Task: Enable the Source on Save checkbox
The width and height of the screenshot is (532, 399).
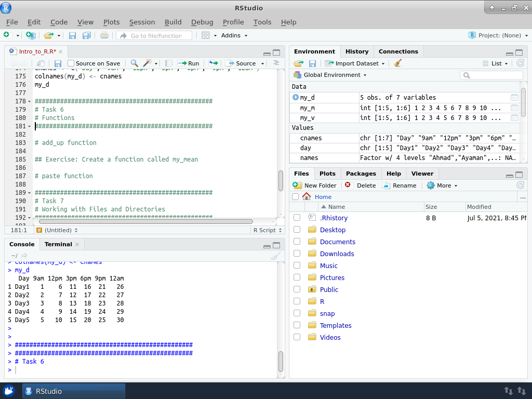Action: pos(71,63)
